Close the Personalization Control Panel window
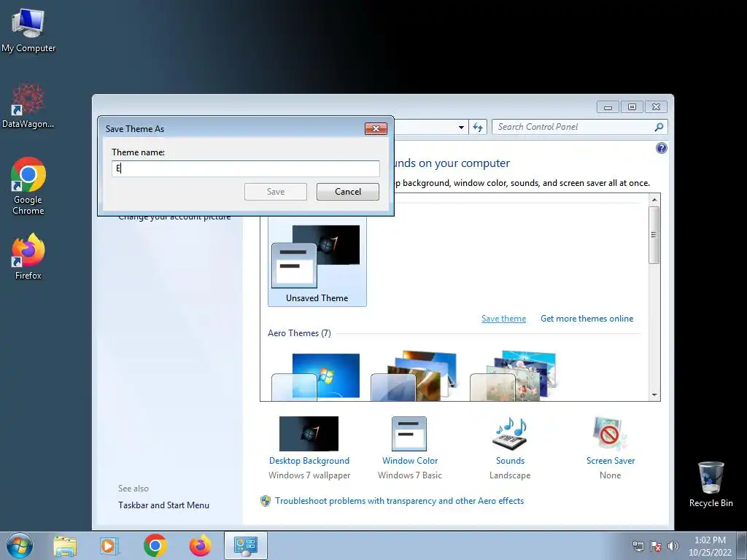The image size is (747, 560). (x=656, y=107)
